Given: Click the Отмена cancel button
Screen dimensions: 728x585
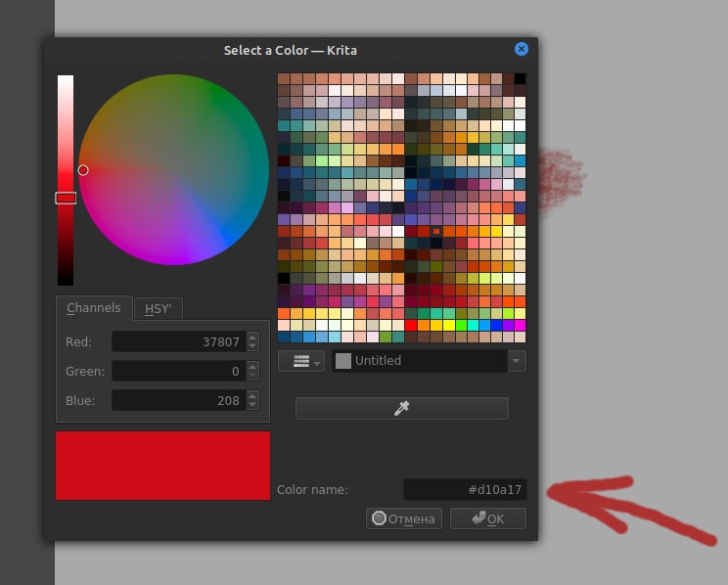Looking at the screenshot, I should (404, 518).
